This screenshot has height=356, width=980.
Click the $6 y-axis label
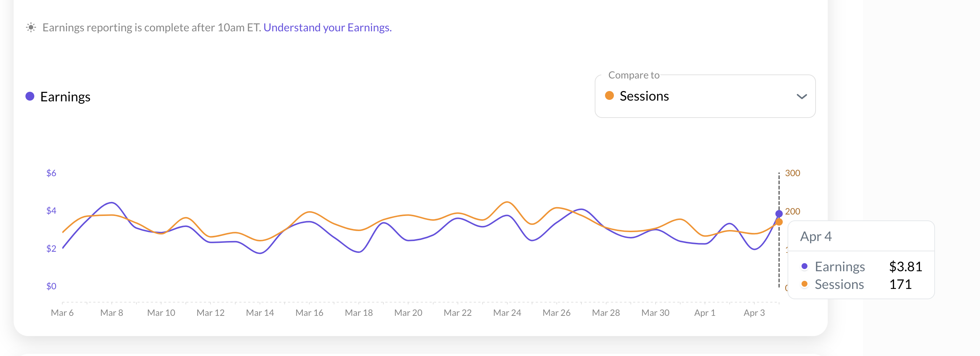(51, 173)
